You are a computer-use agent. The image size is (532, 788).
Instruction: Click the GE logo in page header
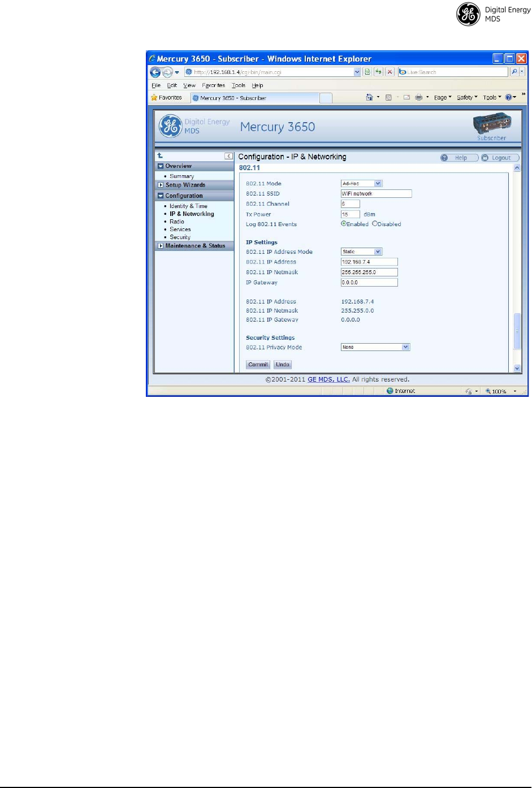[x=170, y=126]
